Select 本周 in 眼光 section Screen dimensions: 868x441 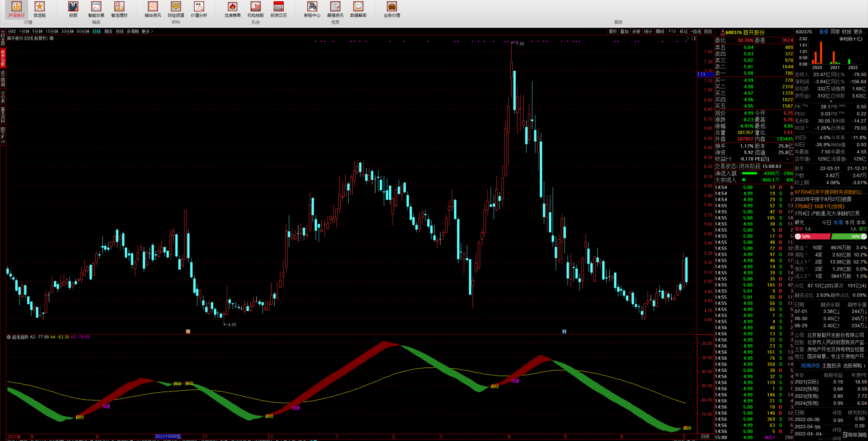tap(838, 222)
